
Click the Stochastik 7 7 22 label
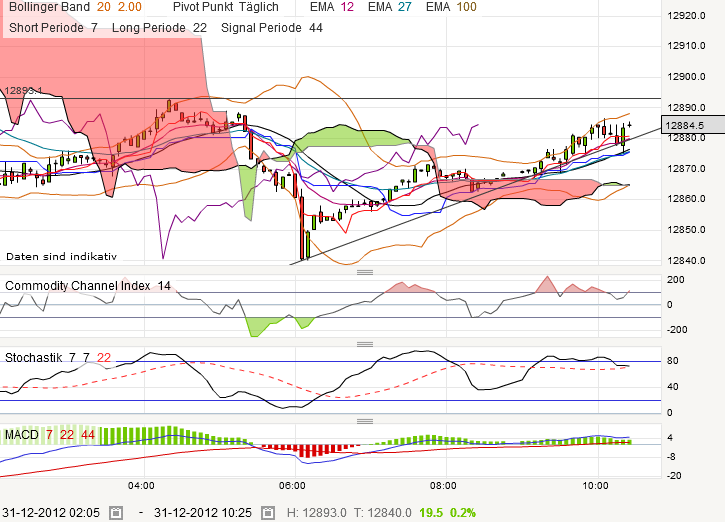[x=58, y=357]
